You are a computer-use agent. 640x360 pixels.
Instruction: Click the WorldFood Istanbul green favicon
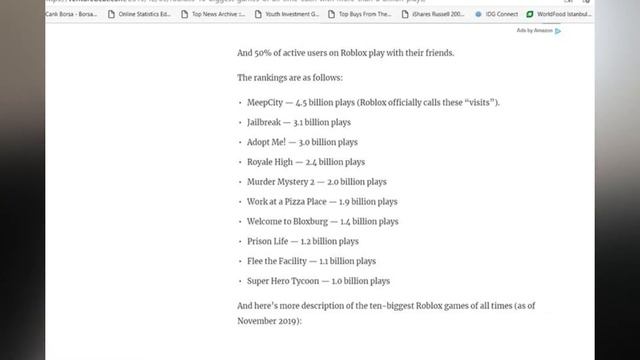(530, 14)
